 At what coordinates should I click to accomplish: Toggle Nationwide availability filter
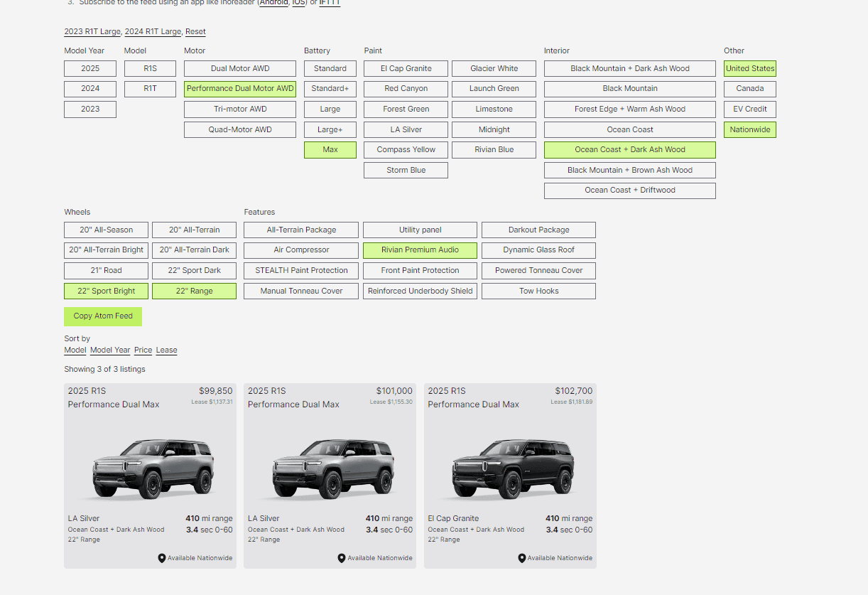coord(750,130)
